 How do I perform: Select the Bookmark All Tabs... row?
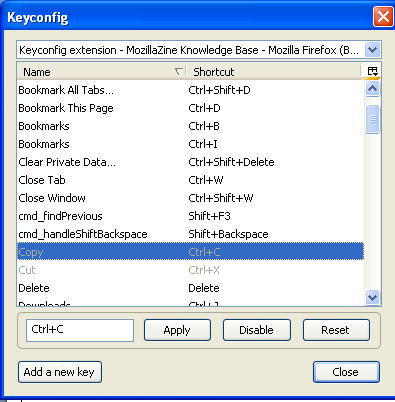coord(190,90)
